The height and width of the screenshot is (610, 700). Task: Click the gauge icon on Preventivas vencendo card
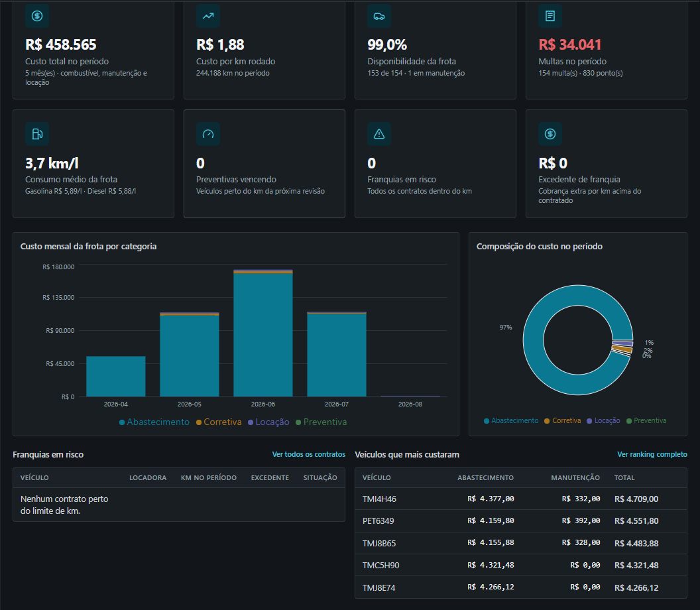pos(208,134)
